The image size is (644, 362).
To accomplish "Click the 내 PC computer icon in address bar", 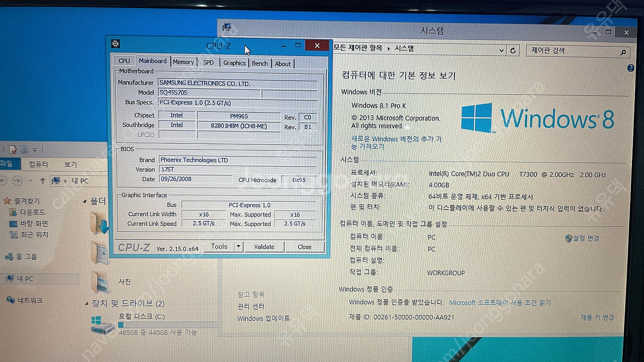I will (x=56, y=181).
